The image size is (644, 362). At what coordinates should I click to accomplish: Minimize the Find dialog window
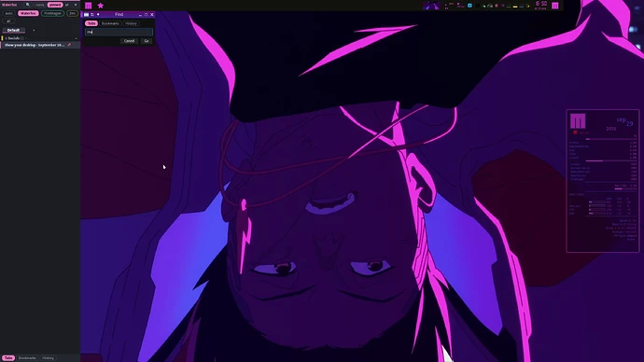tap(140, 14)
